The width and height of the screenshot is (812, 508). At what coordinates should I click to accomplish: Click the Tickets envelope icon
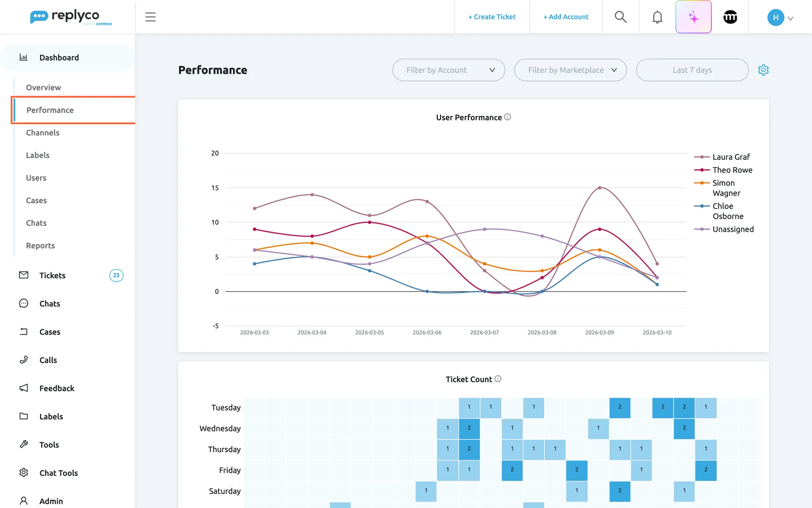point(24,275)
